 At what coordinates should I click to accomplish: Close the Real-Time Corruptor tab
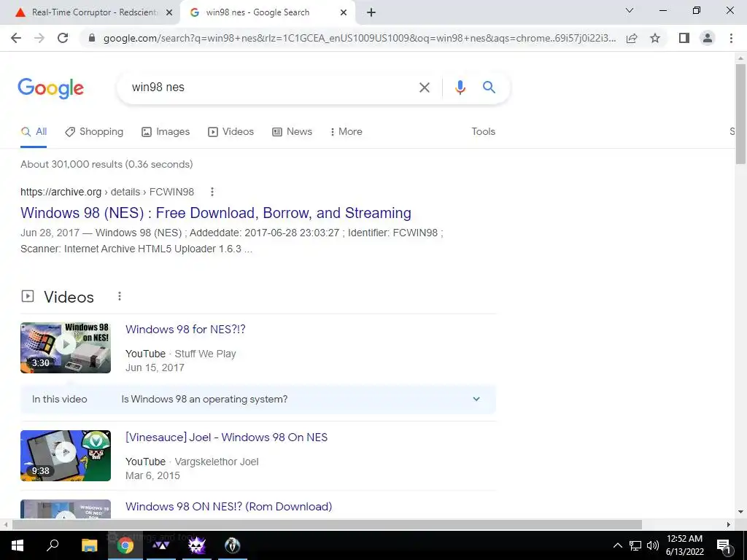pyautogui.click(x=169, y=13)
